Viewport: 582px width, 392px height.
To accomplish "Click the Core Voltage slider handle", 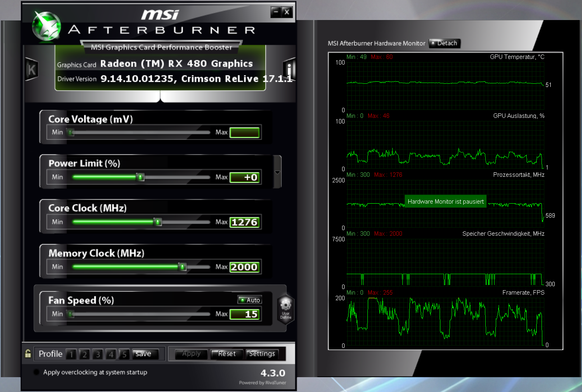I will (x=71, y=132).
